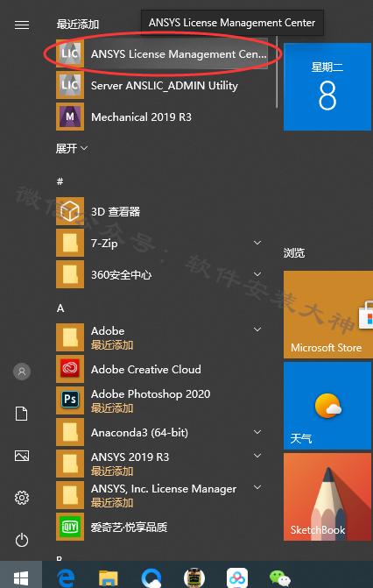Open ANSYS License Management Center app
This screenshot has height=588, width=373.
point(162,53)
